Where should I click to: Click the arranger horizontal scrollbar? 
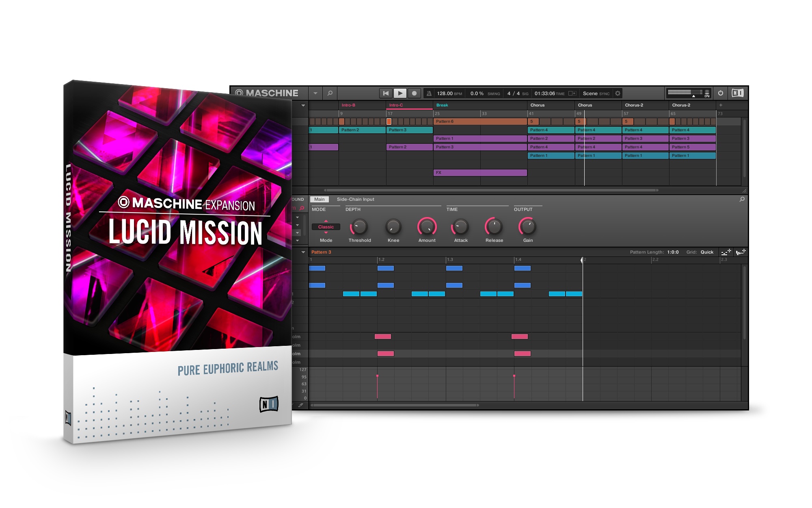[491, 190]
